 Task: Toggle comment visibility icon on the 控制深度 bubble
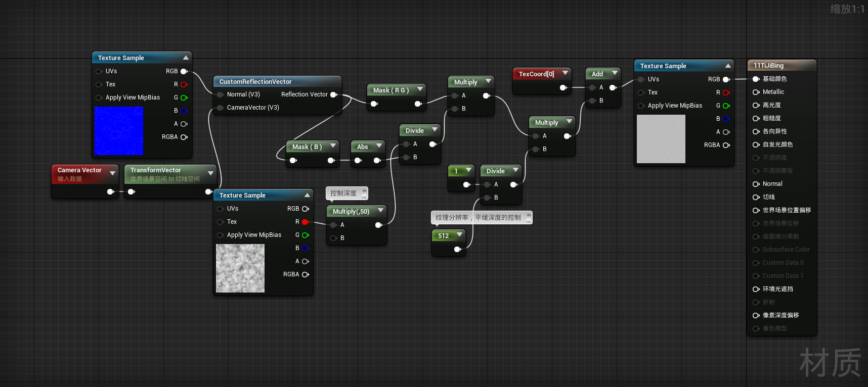point(364,196)
